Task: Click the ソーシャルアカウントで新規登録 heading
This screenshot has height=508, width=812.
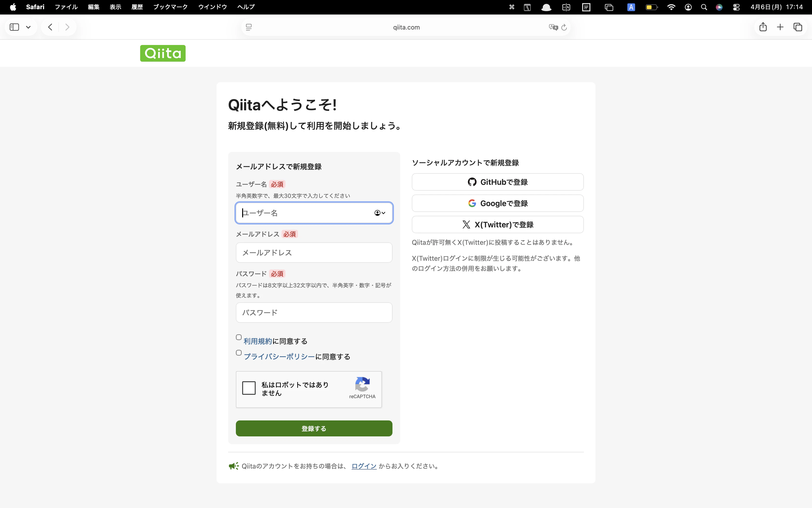Action: tap(465, 163)
